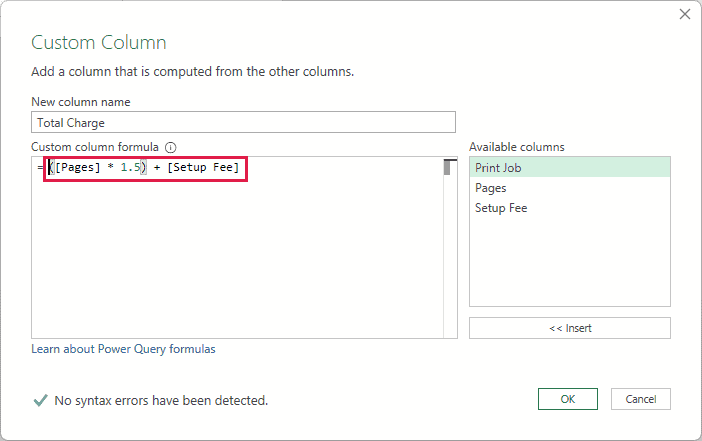Open Learn about Power Query formulas link
The width and height of the screenshot is (702, 441).
coord(123,349)
